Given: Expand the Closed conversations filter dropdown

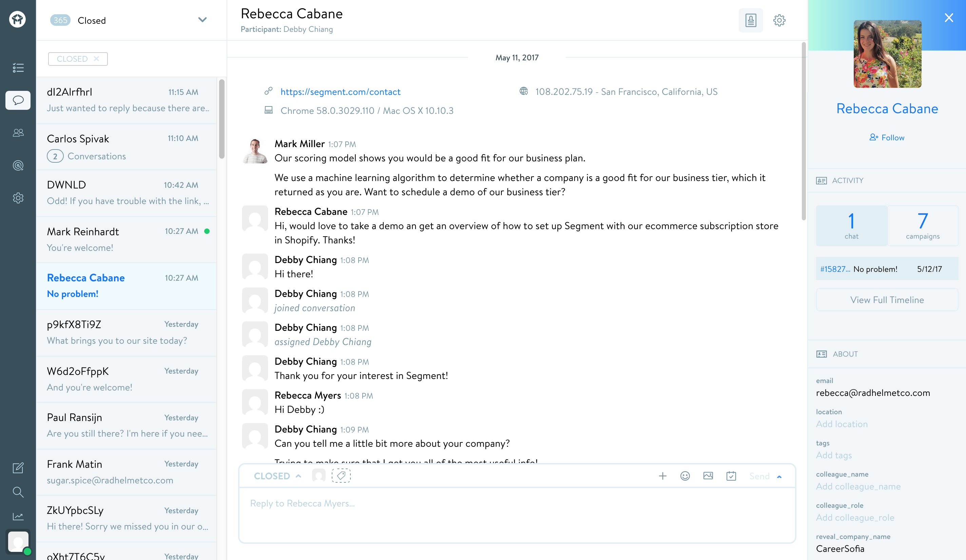Looking at the screenshot, I should pos(202,20).
